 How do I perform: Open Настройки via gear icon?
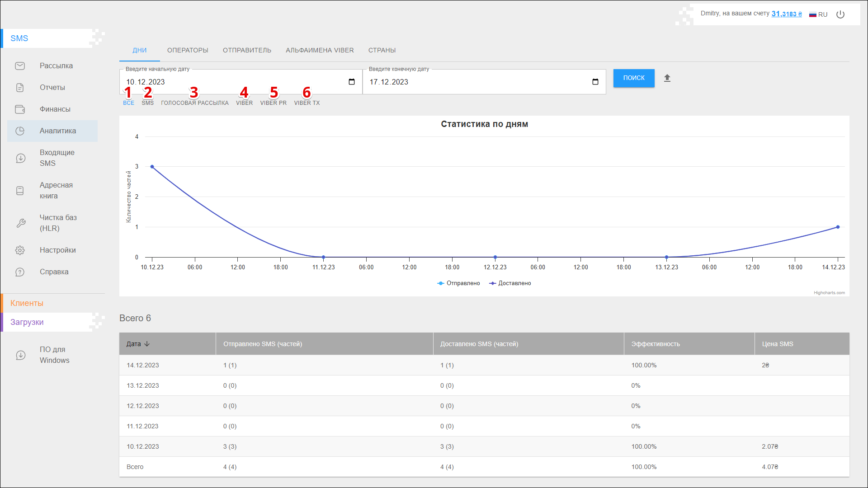(20, 250)
